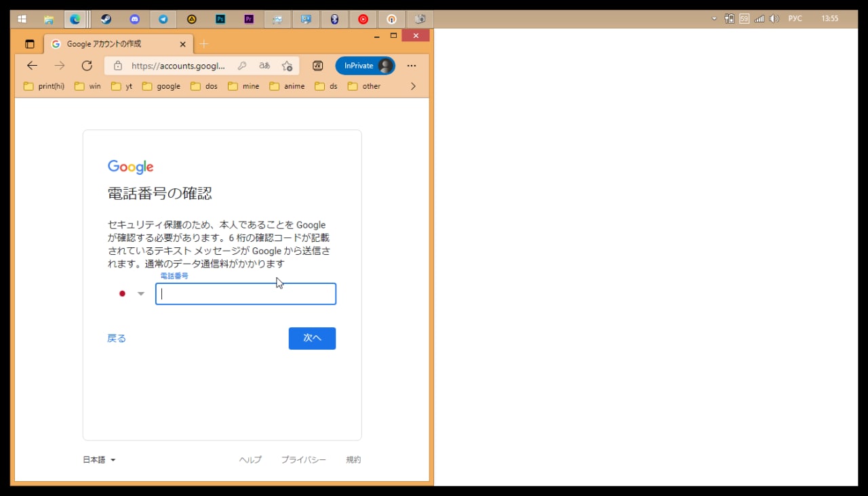This screenshot has height=496, width=868.
Task: Open the network signal tray icon
Action: [759, 19]
